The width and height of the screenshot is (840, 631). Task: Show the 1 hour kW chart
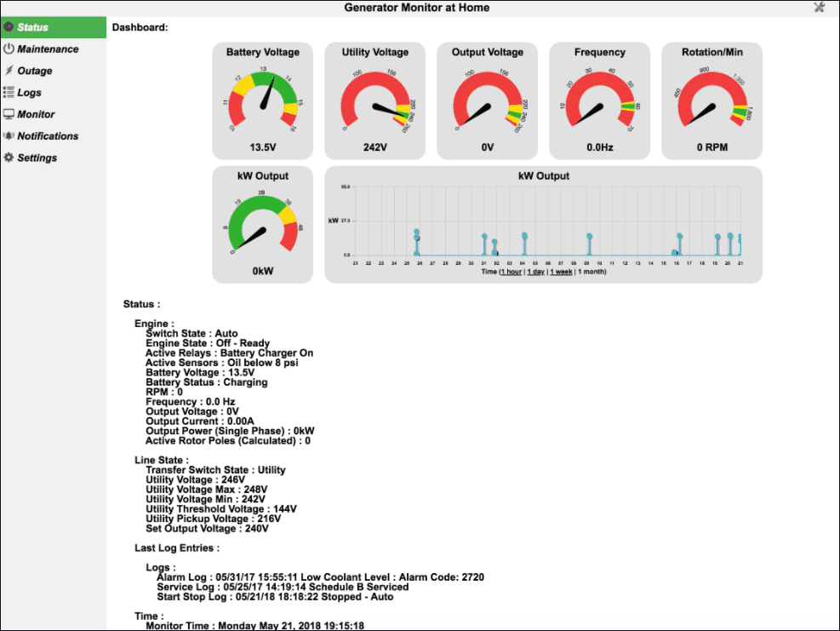511,272
